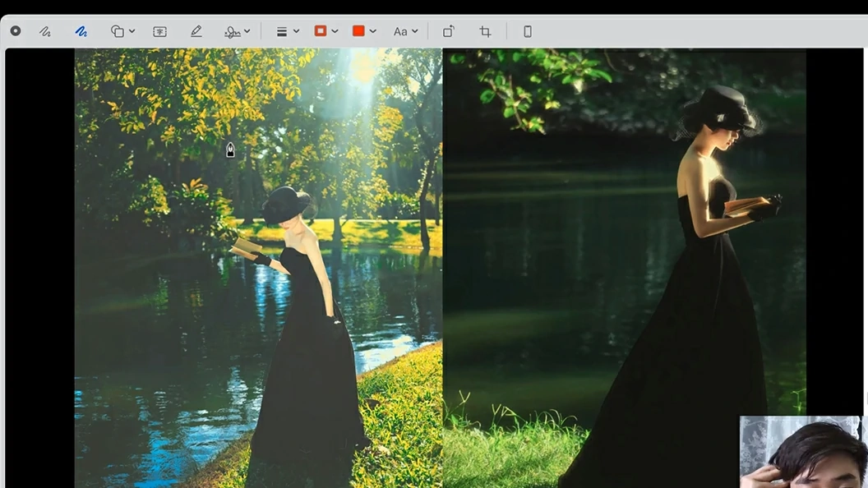Click the device annotate icon
The width and height of the screenshot is (868, 488).
point(528,31)
